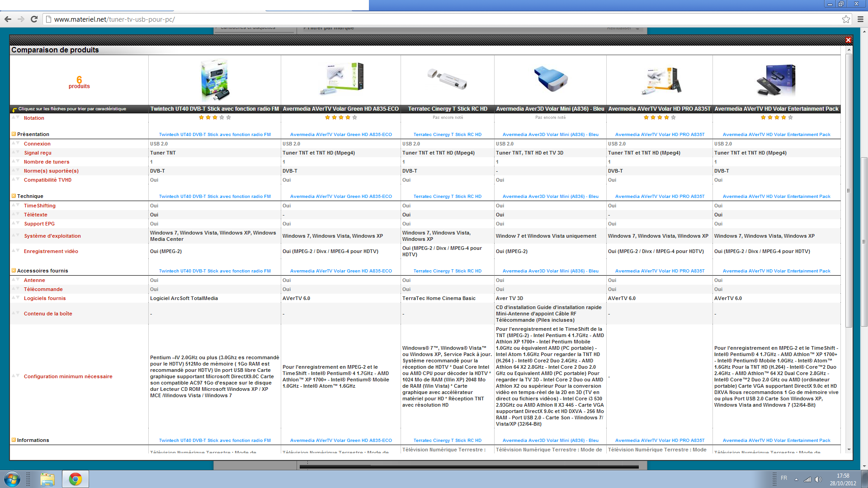Close the product comparison popup

pyautogui.click(x=848, y=40)
